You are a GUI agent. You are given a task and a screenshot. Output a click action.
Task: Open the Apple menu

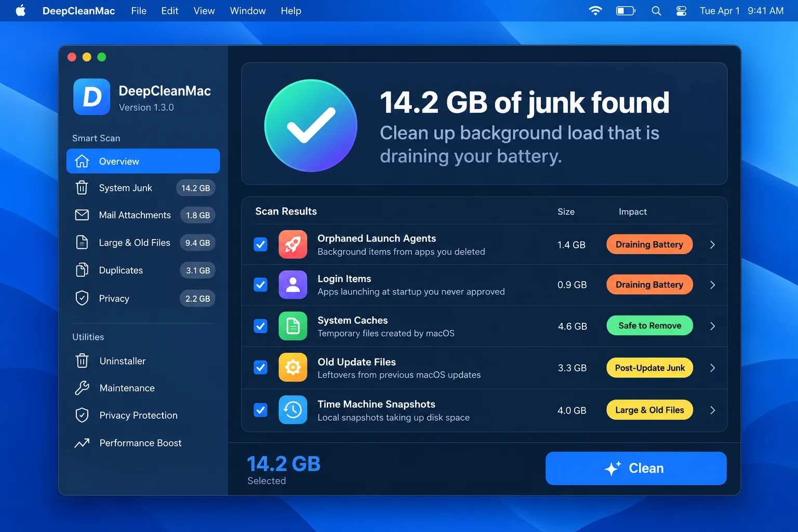tap(21, 10)
